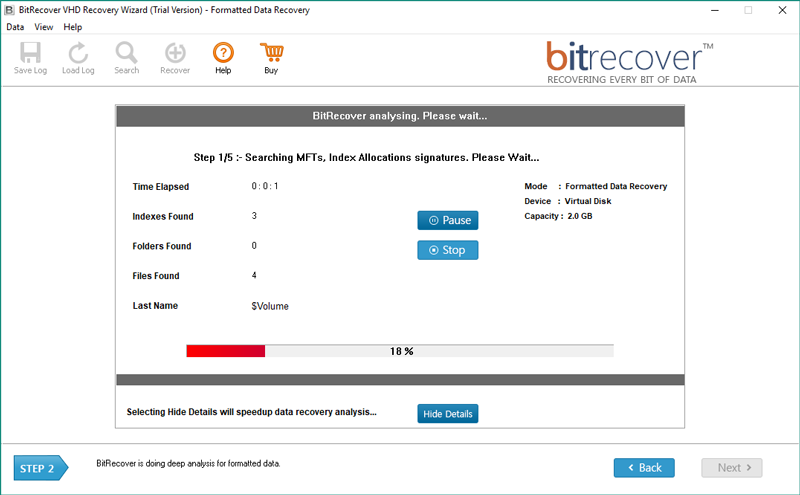Click the disabled Next button

(x=732, y=467)
